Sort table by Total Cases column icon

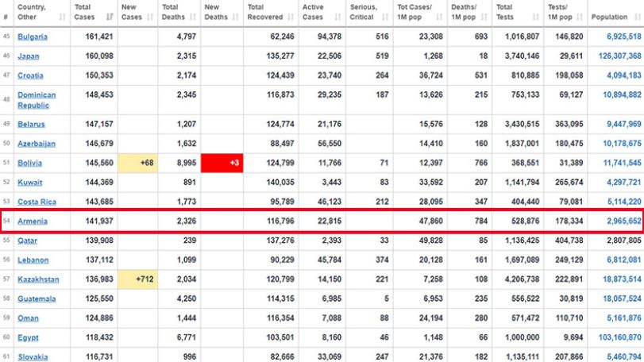tap(110, 17)
